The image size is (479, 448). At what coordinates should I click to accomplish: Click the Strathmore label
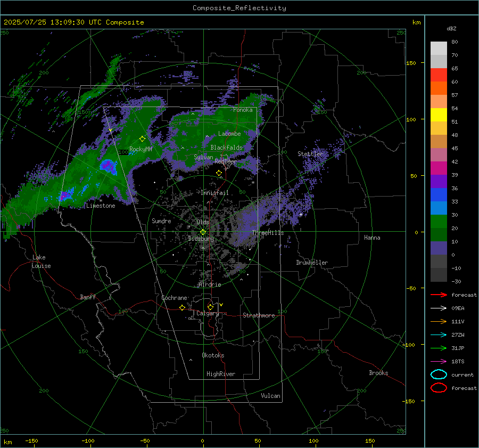coord(259,315)
